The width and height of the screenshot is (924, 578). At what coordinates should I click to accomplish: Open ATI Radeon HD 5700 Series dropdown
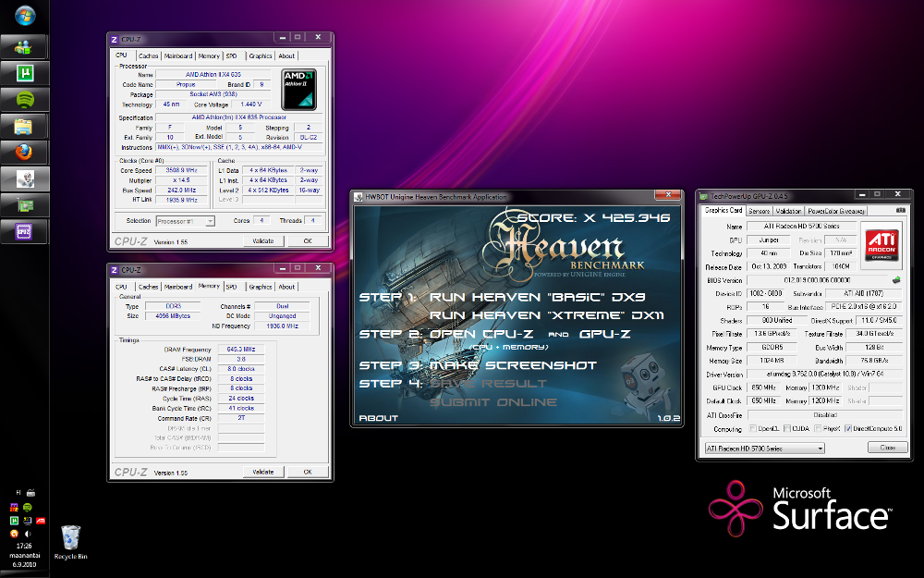764,449
